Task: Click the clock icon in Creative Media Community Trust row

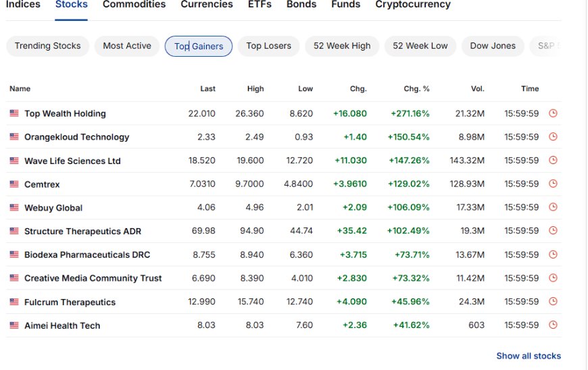Action: click(x=553, y=278)
